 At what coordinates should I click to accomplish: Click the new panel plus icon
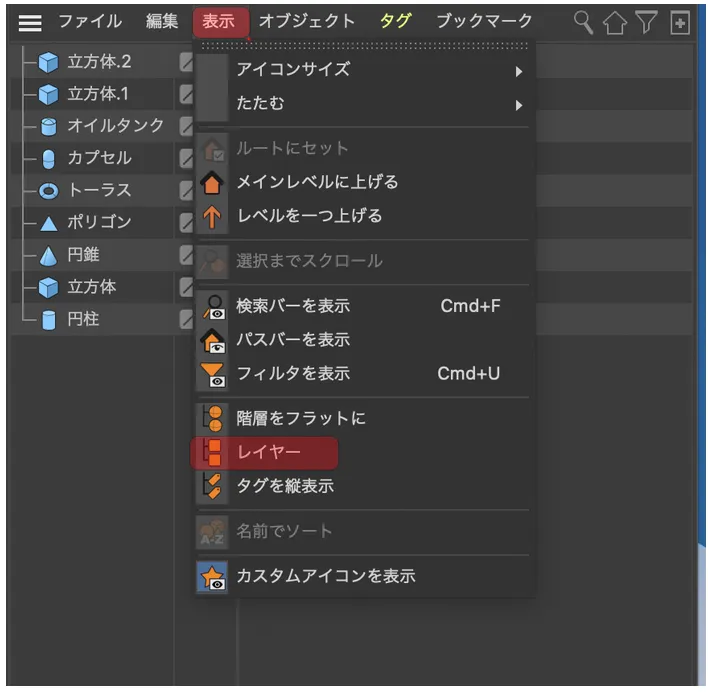pos(680,23)
